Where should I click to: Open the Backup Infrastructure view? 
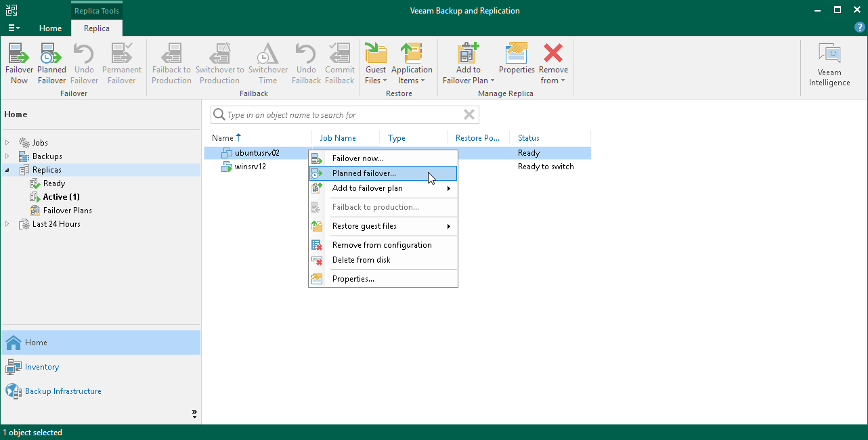(x=100, y=391)
